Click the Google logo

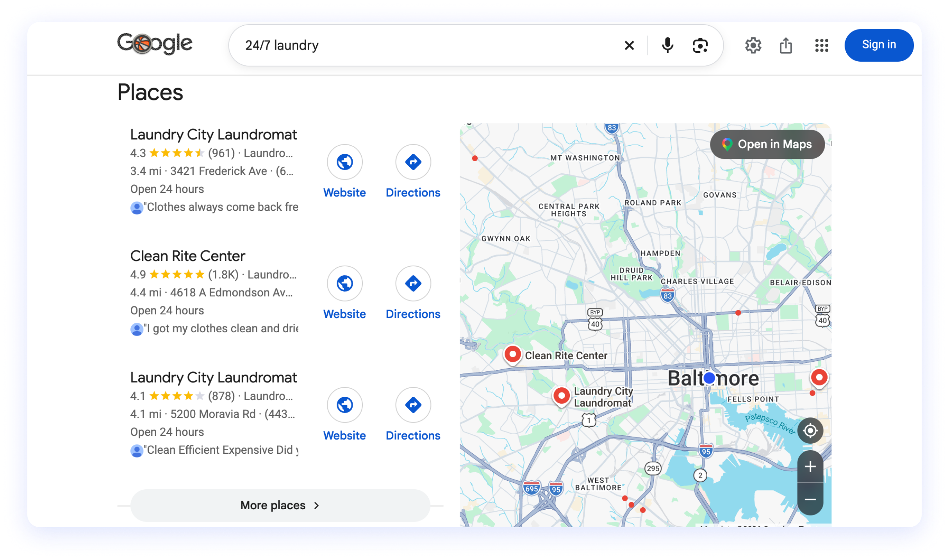(x=155, y=44)
